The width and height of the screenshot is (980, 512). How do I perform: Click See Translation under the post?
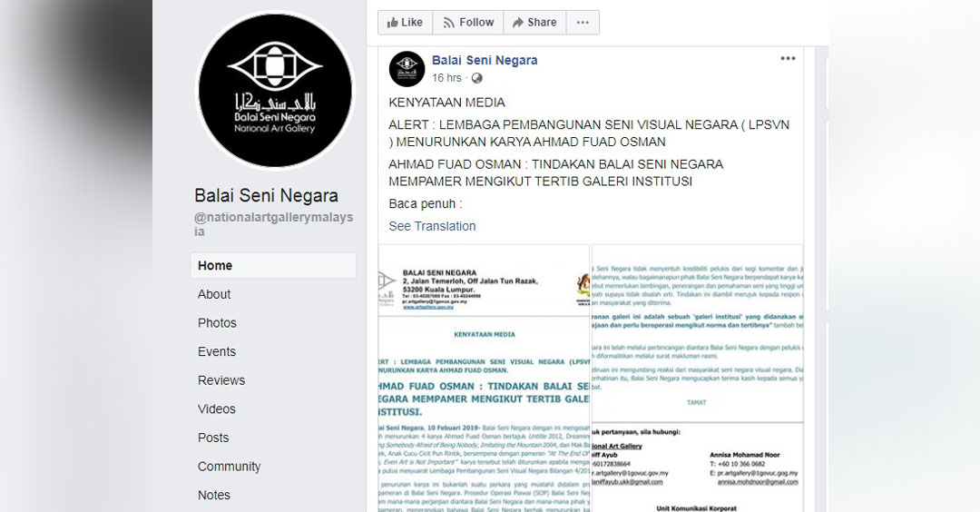tap(432, 226)
